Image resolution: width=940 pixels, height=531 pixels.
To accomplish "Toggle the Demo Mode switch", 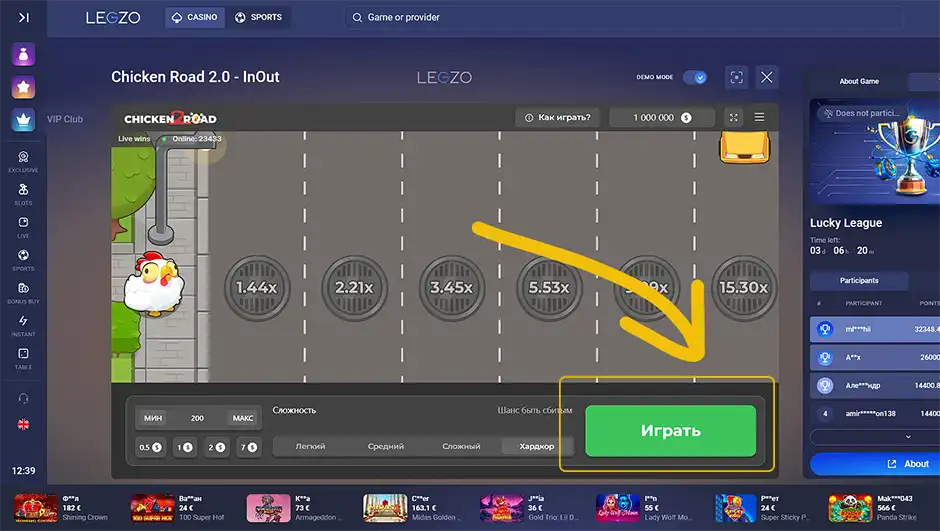I will pos(695,77).
